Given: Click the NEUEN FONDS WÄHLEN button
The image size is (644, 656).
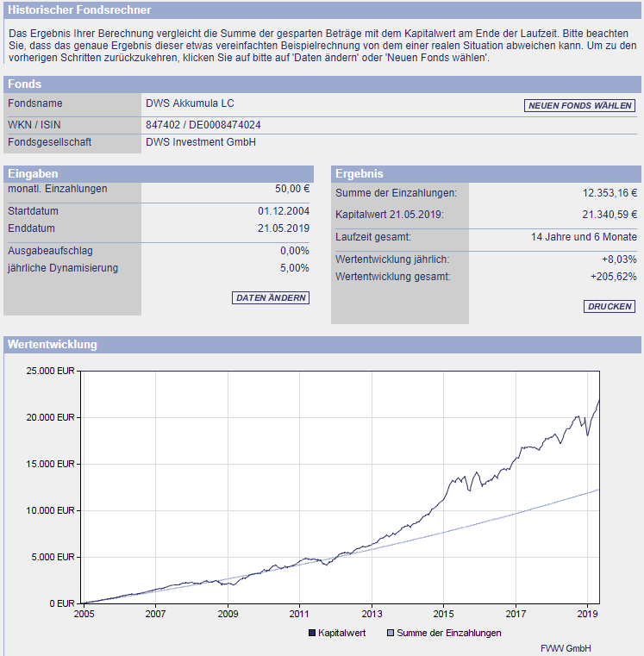Looking at the screenshot, I should click(x=579, y=105).
